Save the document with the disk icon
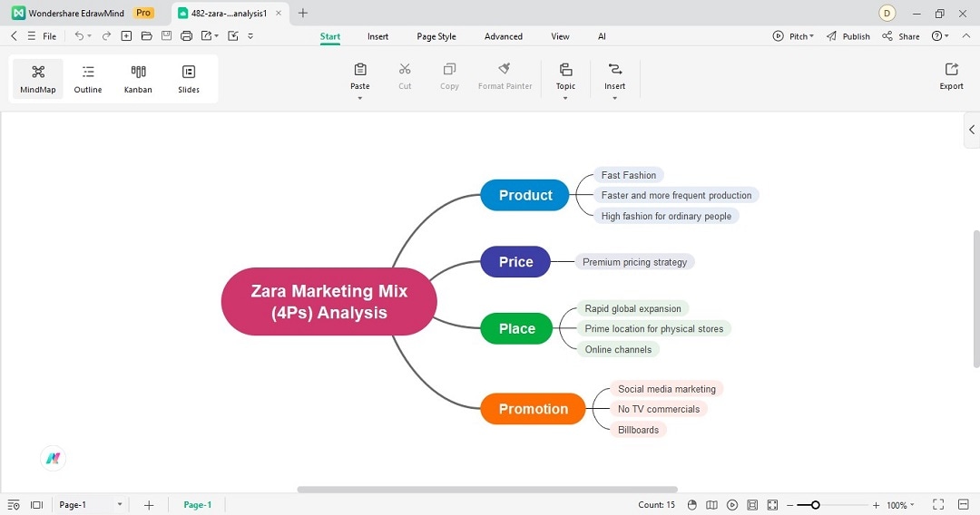 point(166,36)
